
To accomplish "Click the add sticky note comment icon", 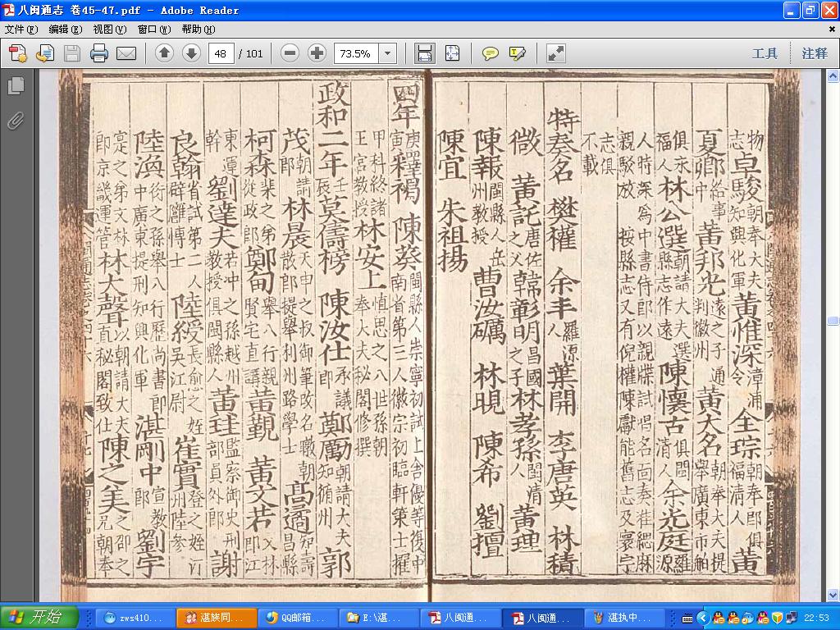I will pyautogui.click(x=491, y=53).
